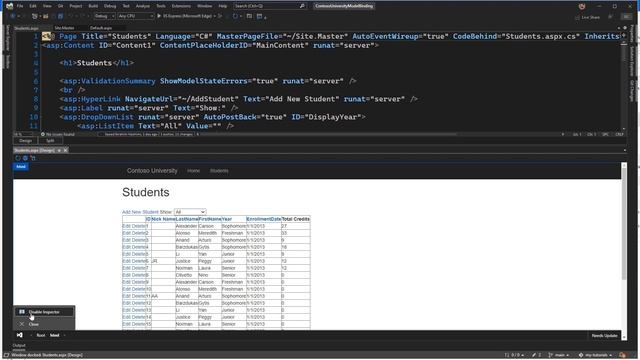640x360 pixels.
Task: Open the Extensions menu
Action: (x=181, y=6)
